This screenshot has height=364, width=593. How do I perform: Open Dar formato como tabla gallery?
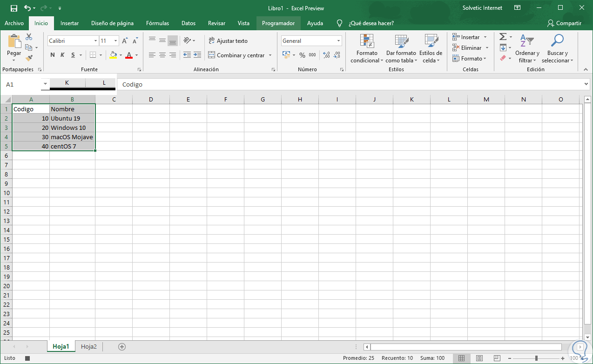401,48
